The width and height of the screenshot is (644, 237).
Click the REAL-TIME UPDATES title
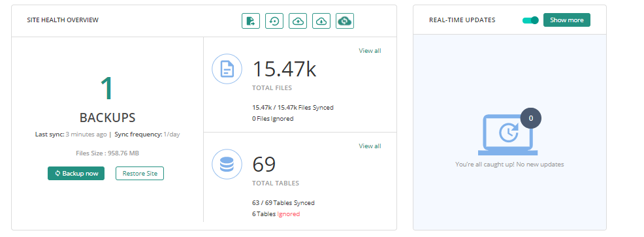462,20
